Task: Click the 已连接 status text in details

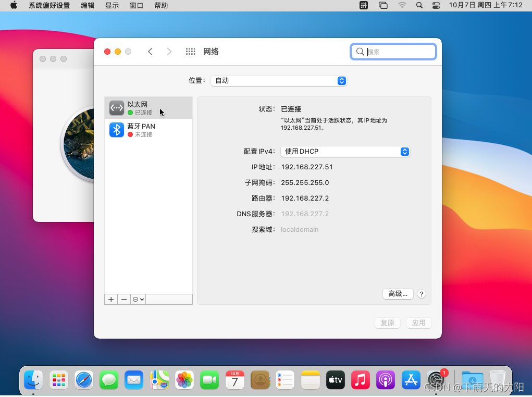Action: 291,109
